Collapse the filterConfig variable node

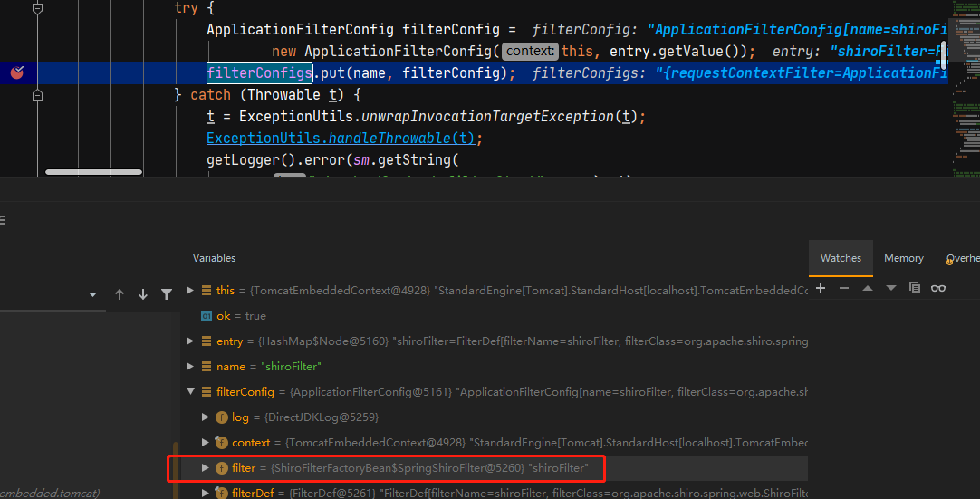point(190,392)
